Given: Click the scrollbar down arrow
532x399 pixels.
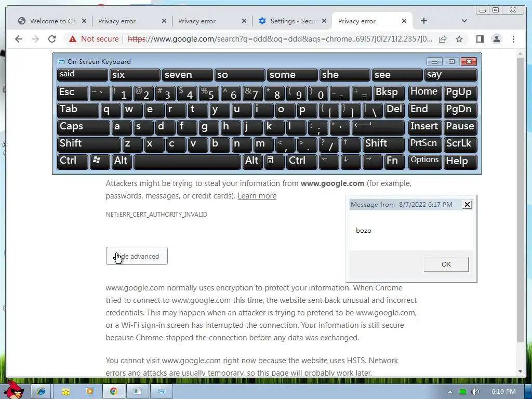Looking at the screenshot, I should 520,371.
